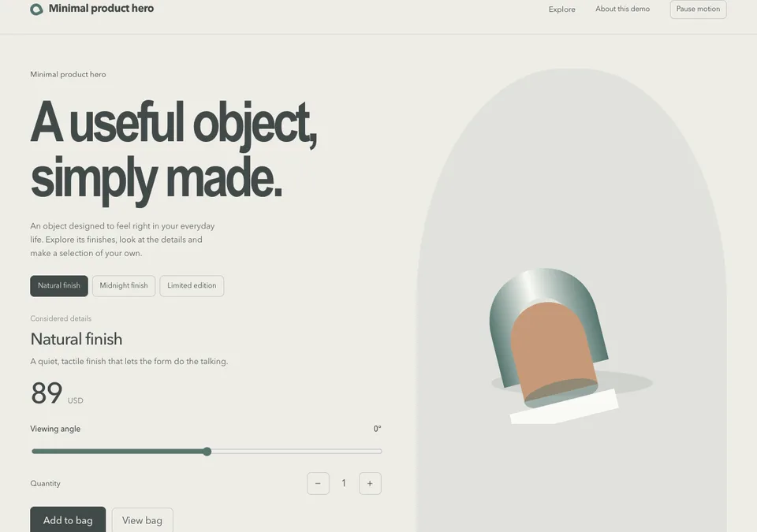Click 'An object designed to feel right' paragraph

point(123,240)
